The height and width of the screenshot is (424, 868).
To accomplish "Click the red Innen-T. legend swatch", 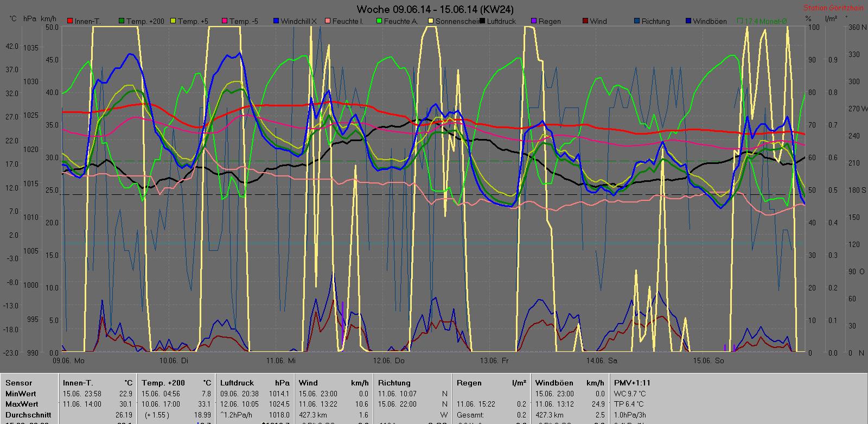I will 70,21.
